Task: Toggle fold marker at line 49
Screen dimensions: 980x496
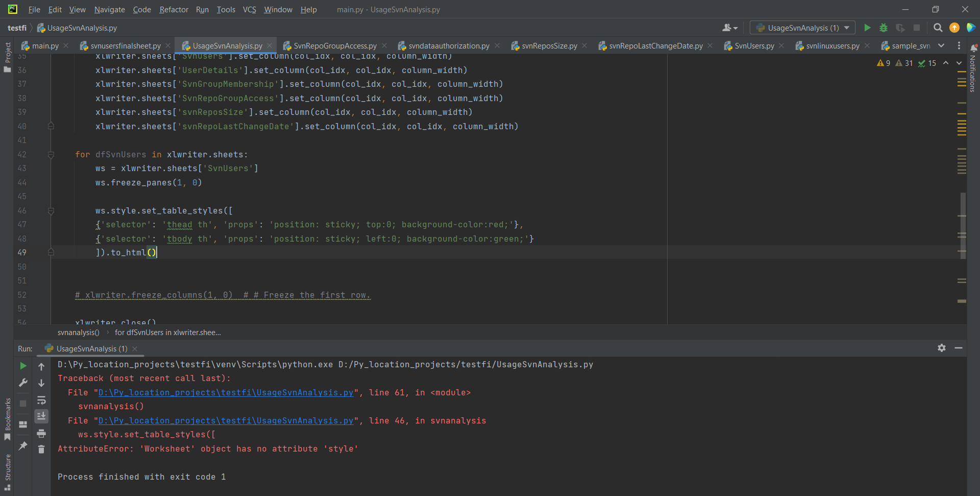Action: pos(51,252)
